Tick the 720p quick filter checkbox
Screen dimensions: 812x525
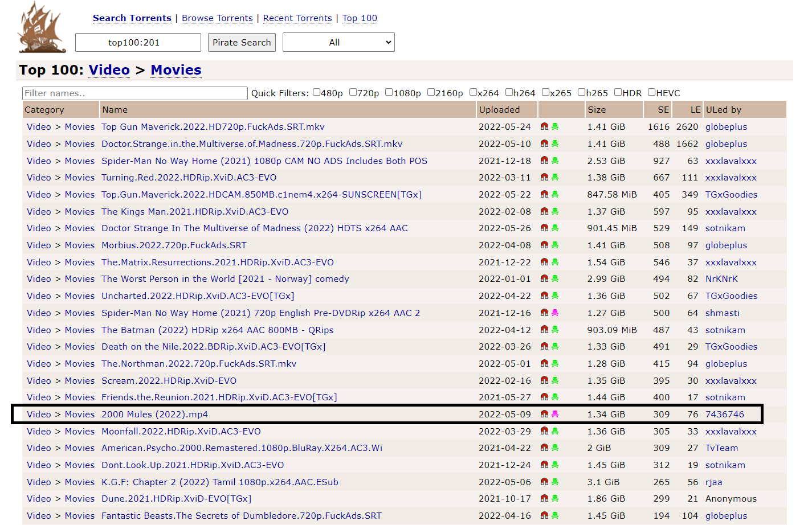coord(353,92)
